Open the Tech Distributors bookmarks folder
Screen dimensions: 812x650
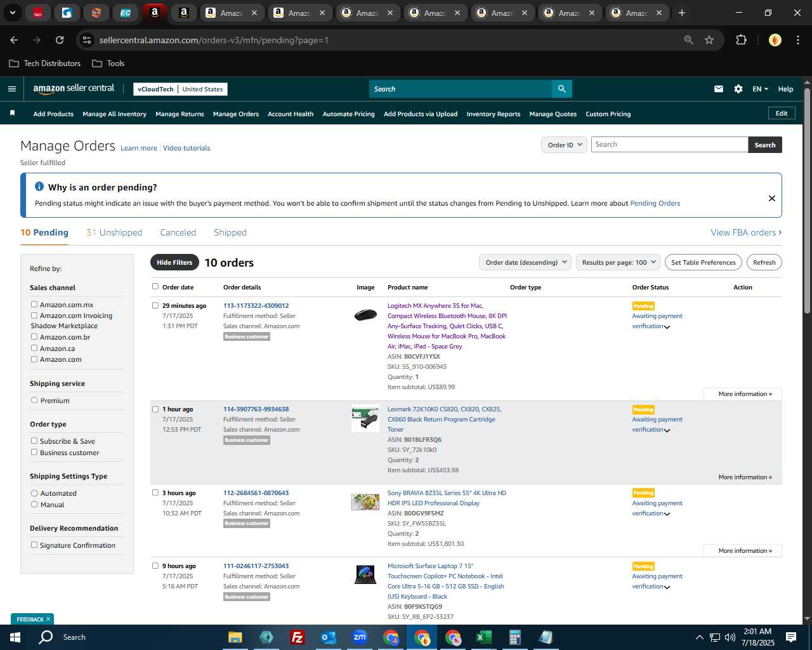click(45, 63)
